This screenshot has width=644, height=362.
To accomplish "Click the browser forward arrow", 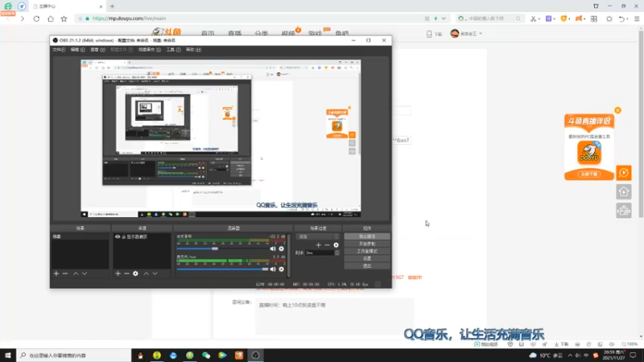I will pyautogui.click(x=23, y=19).
